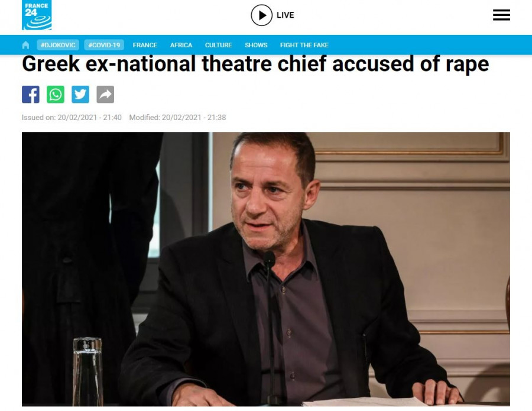
Task: Play the live stream
Action: pos(261,15)
